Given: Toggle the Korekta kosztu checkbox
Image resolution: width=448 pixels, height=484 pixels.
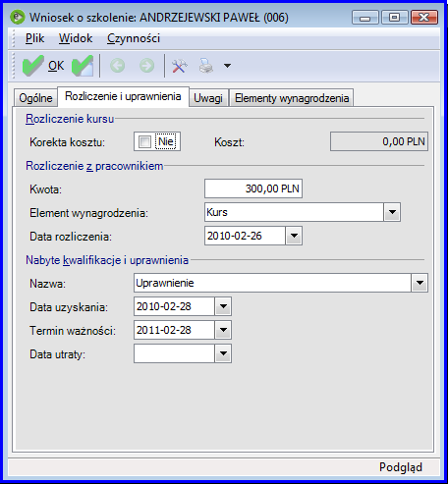Looking at the screenshot, I should click(144, 141).
